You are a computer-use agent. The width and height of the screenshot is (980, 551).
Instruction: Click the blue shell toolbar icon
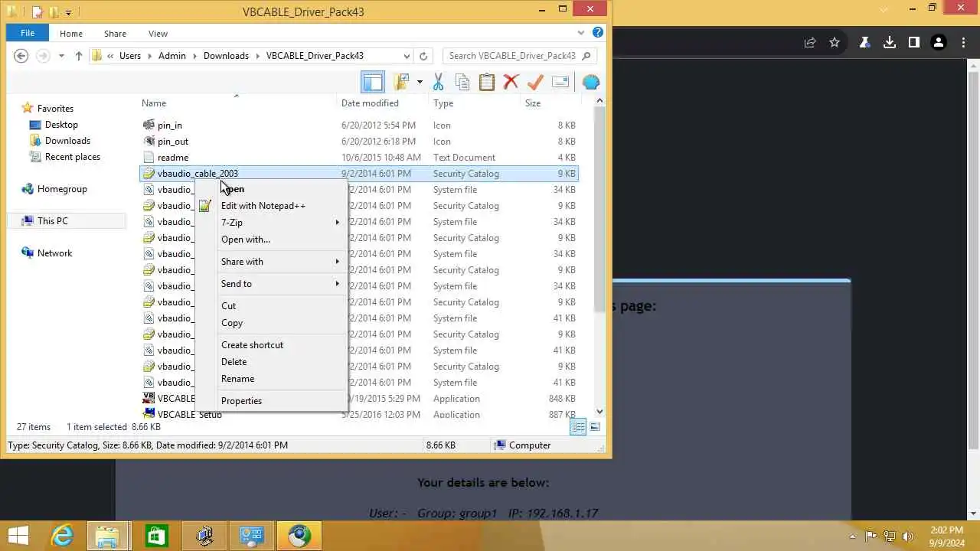[x=590, y=82]
